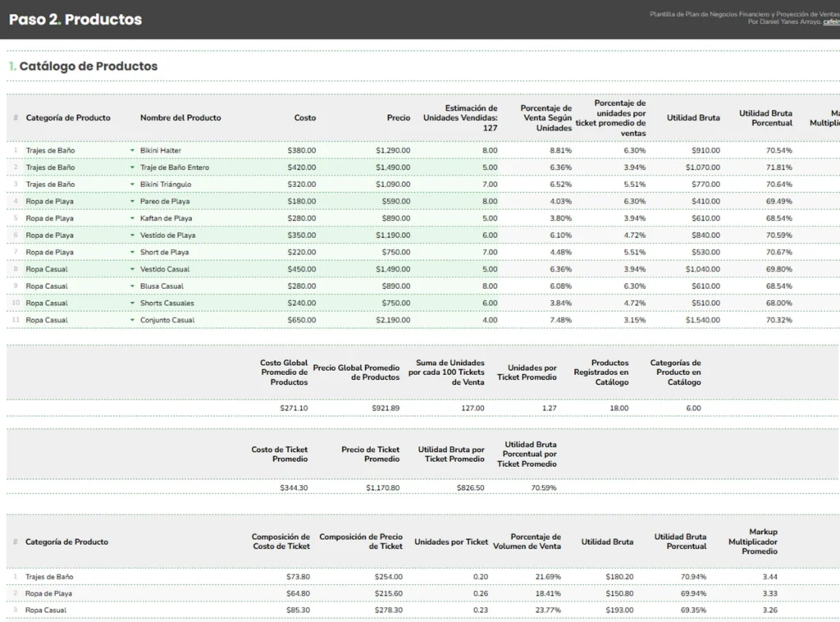Viewport: 840px width, 622px height.
Task: Open category dropdown for Kaftan de Playa row
Action: tap(132, 218)
